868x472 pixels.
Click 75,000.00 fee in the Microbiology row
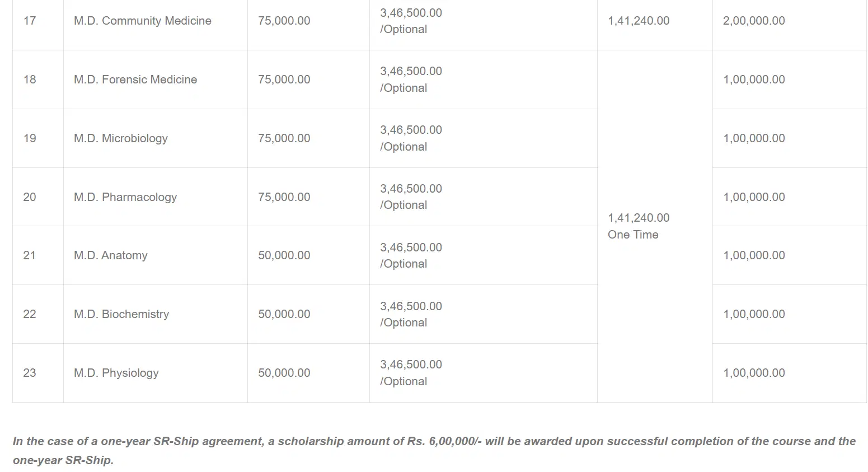click(284, 138)
